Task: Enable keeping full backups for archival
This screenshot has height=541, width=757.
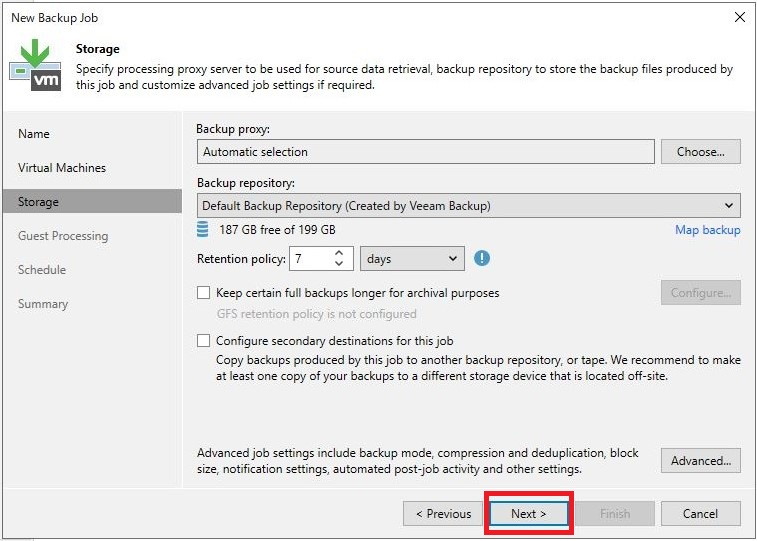Action: pyautogui.click(x=204, y=292)
